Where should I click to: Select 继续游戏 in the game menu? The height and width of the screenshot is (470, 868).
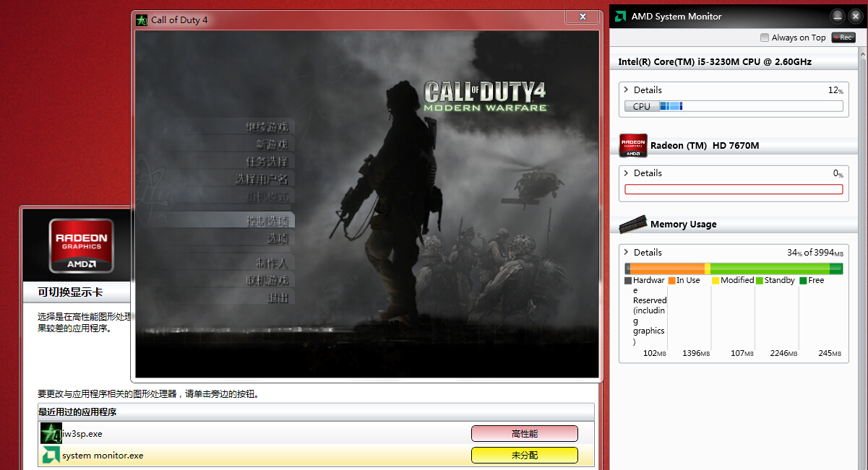pos(266,127)
